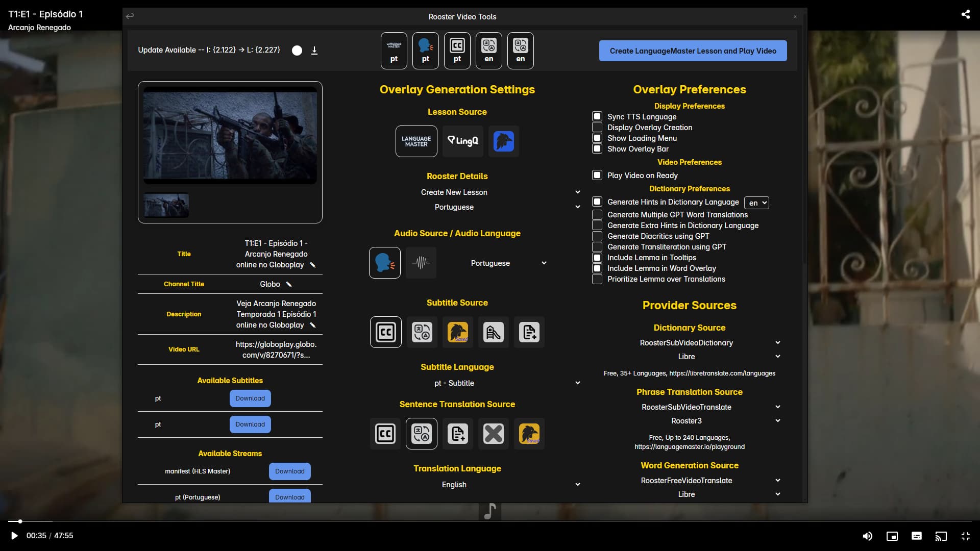The height and width of the screenshot is (551, 980).
Task: Toggle player closed captions icon
Action: click(x=916, y=536)
